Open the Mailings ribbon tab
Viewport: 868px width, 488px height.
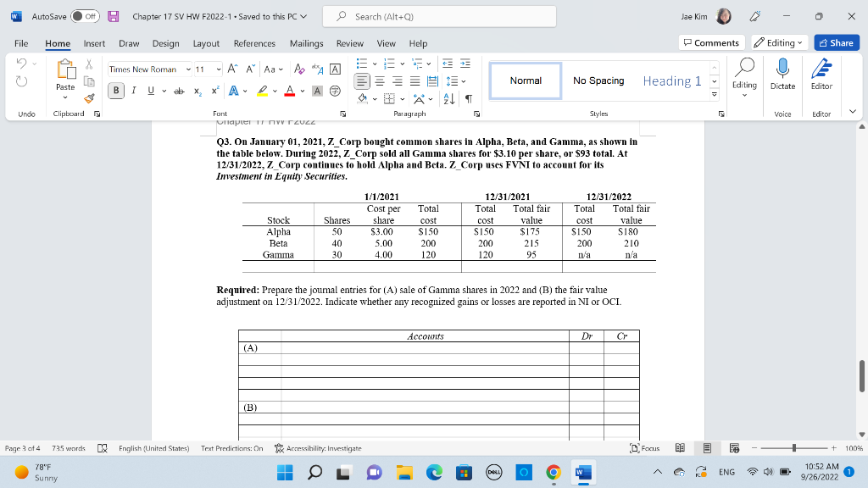point(306,43)
